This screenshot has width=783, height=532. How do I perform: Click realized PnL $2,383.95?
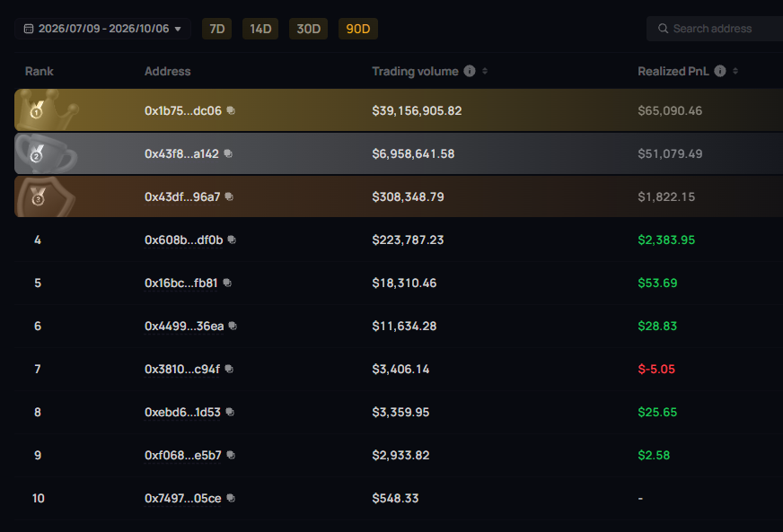[666, 240]
